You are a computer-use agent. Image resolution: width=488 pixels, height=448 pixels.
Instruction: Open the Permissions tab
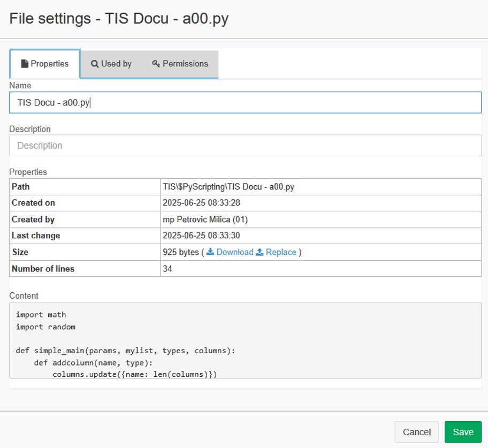click(180, 64)
